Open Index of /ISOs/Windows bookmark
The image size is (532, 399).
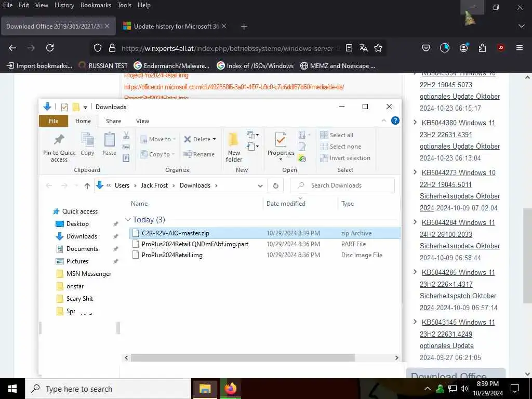coord(255,66)
